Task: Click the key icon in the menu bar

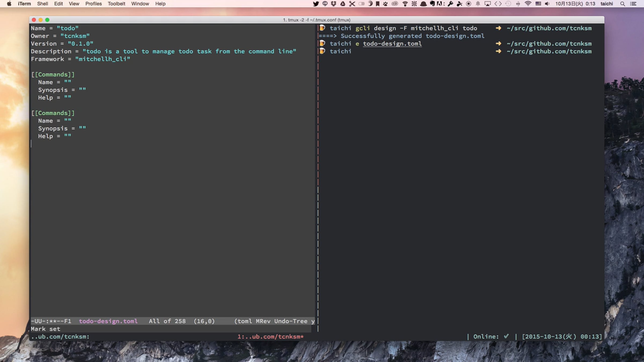Action: click(x=451, y=4)
